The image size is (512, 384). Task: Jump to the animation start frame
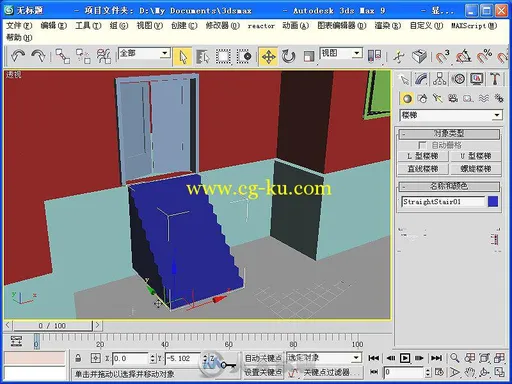pos(374,358)
